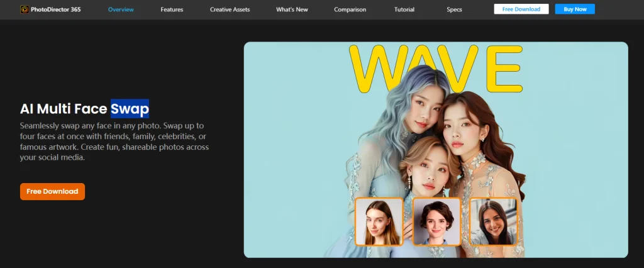Viewport: 644px width, 268px height.
Task: Open the Features menu item
Action: pos(173,9)
